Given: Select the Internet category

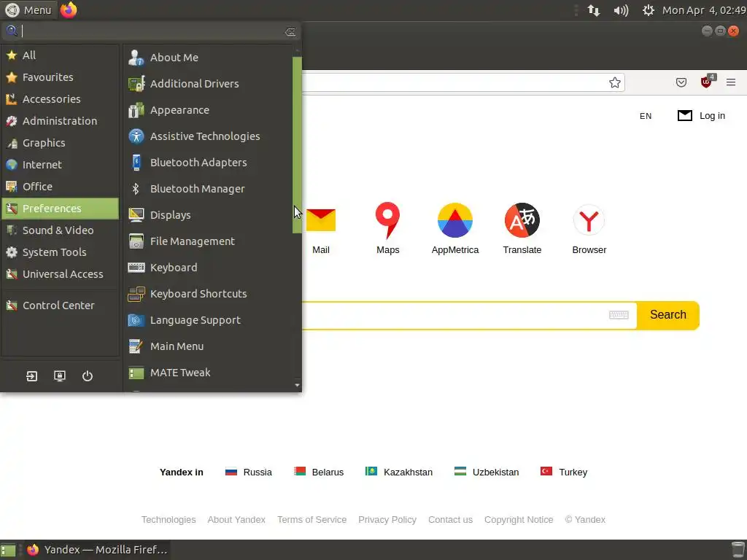Looking at the screenshot, I should pyautogui.click(x=60, y=165).
